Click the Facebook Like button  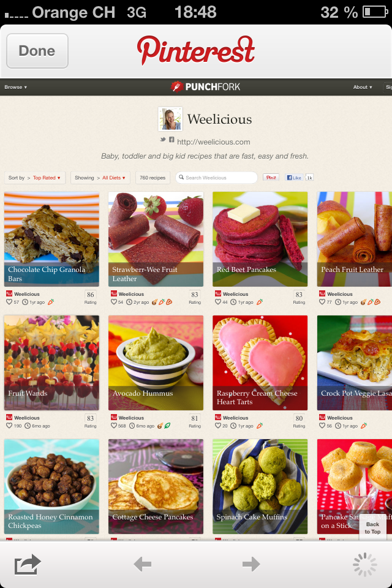(x=294, y=178)
